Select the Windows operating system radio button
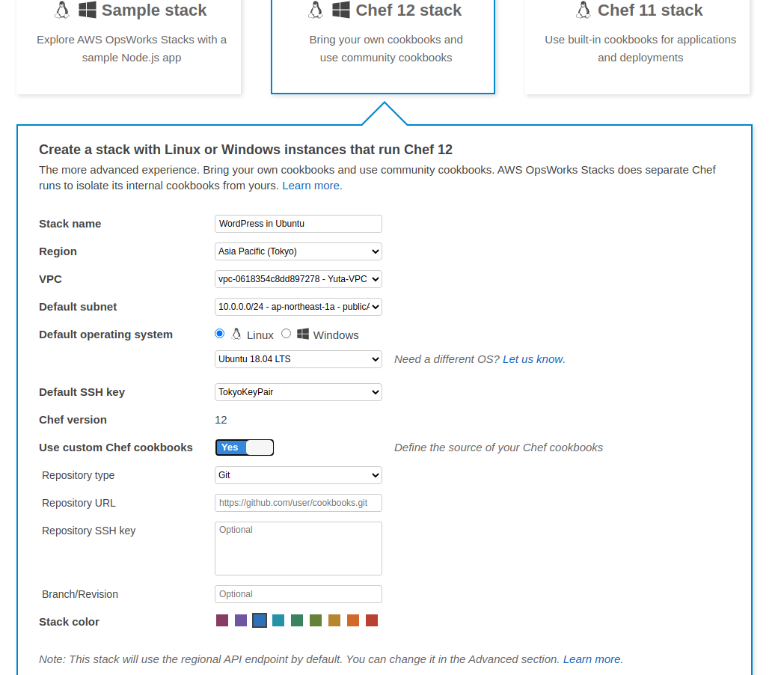The height and width of the screenshot is (675, 784). (286, 334)
